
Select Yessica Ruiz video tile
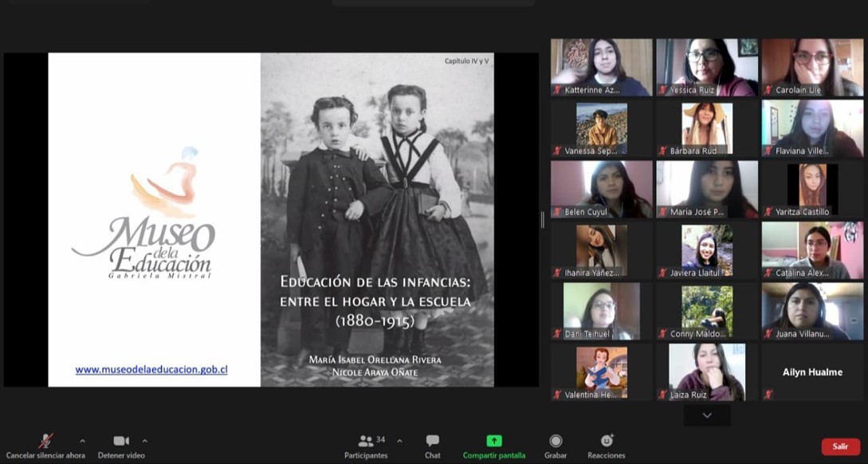(707, 67)
